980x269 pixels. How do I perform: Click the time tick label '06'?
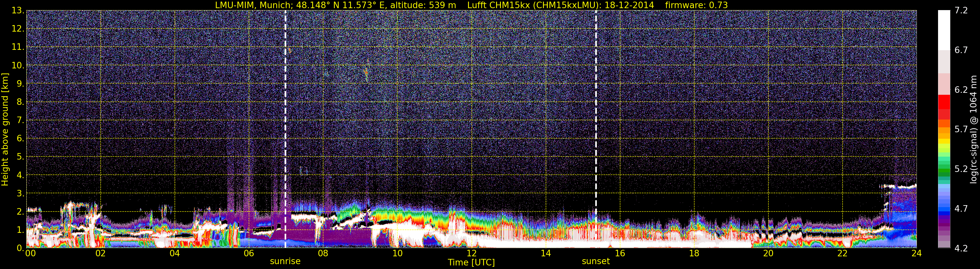coord(249,254)
